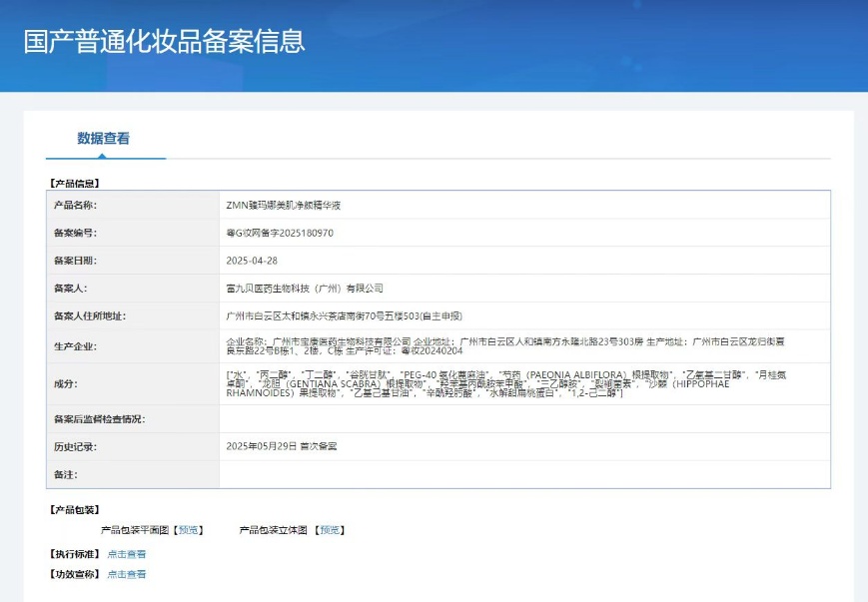
Task: Open the 数据查看 tab
Action: 103,139
